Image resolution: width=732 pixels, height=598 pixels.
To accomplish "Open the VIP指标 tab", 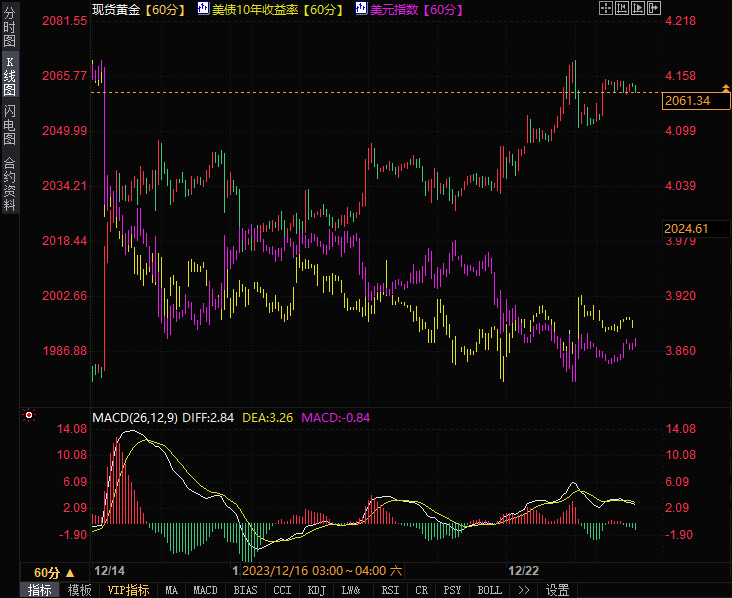I will pyautogui.click(x=128, y=590).
